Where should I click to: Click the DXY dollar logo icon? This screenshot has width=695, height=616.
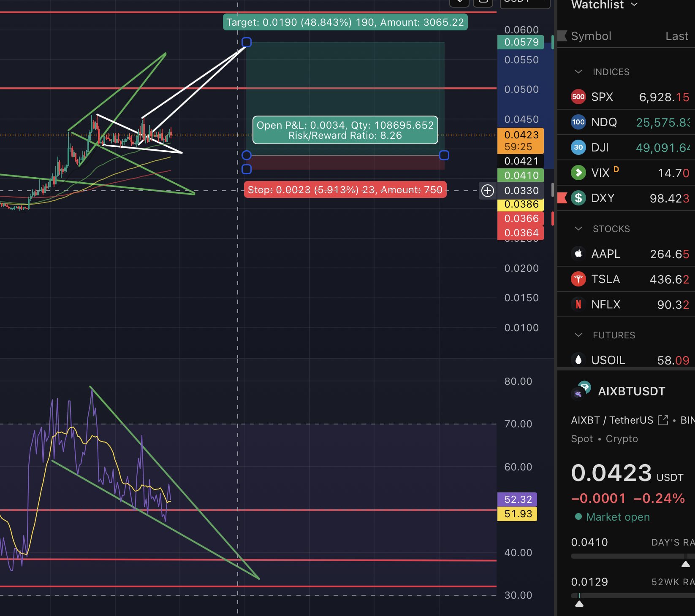578,198
